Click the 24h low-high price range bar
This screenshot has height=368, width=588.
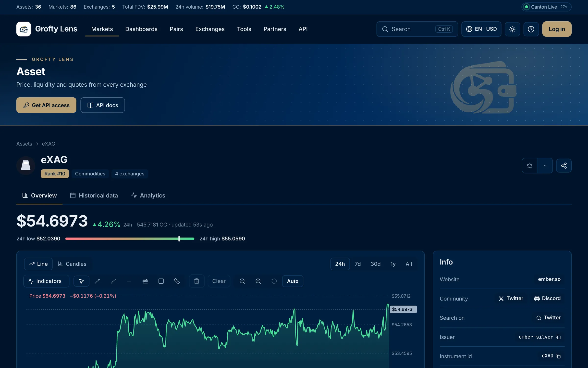pos(130,239)
